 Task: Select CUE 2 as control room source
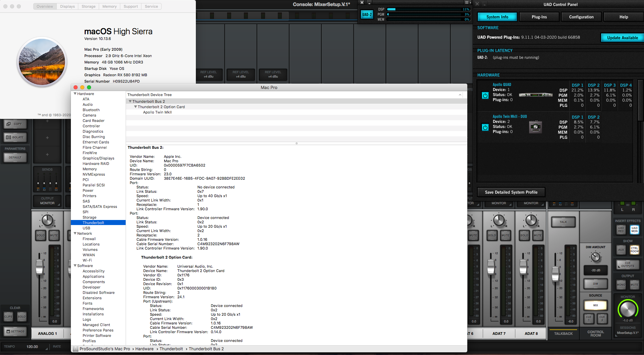pos(602,318)
